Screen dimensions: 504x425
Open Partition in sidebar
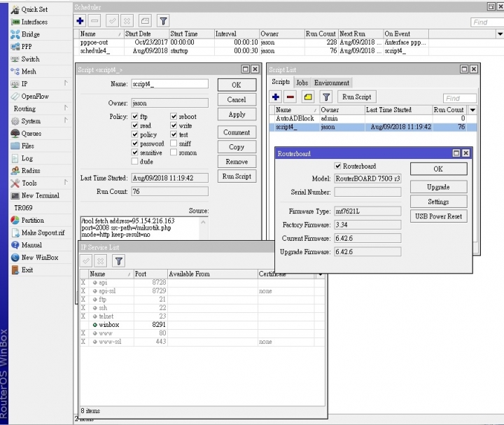[32, 221]
